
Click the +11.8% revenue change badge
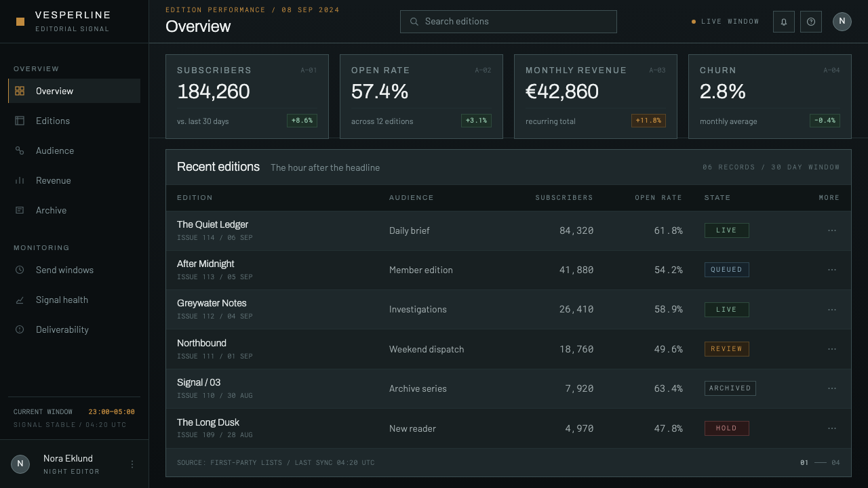point(648,121)
